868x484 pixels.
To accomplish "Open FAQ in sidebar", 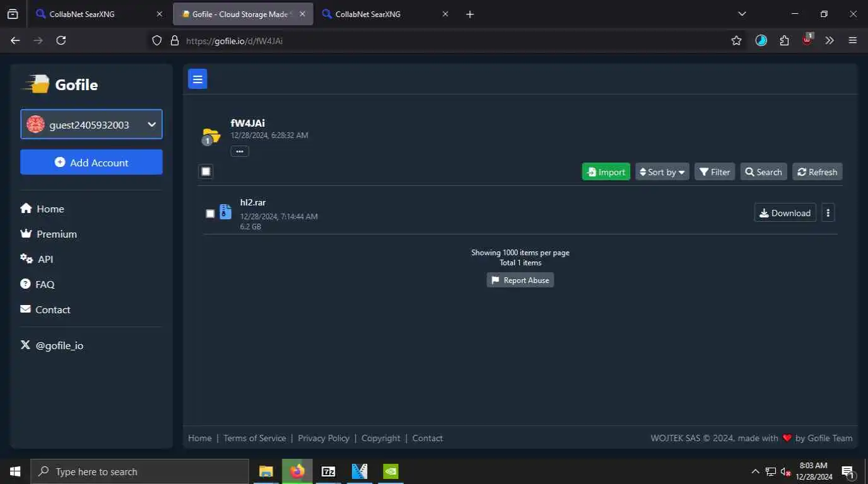I will tap(37, 284).
